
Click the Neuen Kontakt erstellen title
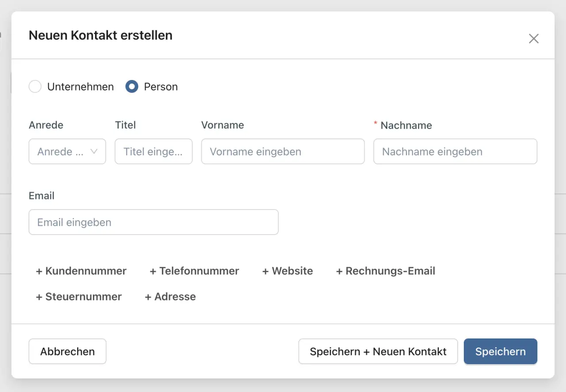pos(100,35)
